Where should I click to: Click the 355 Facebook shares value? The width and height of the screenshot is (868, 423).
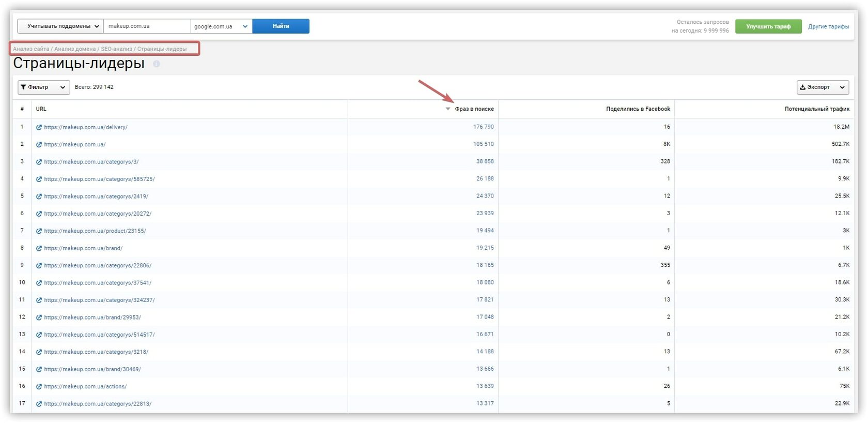(665, 265)
